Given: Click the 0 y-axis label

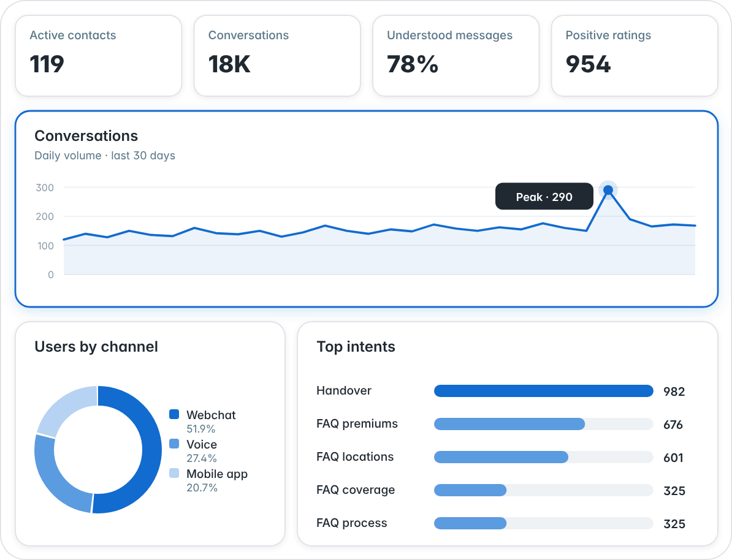Looking at the screenshot, I should (51, 275).
